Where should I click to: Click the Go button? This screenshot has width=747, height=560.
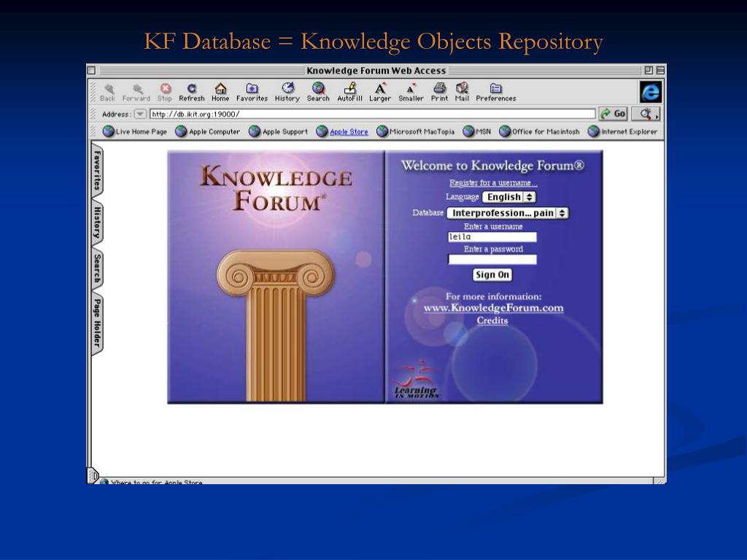[x=613, y=114]
